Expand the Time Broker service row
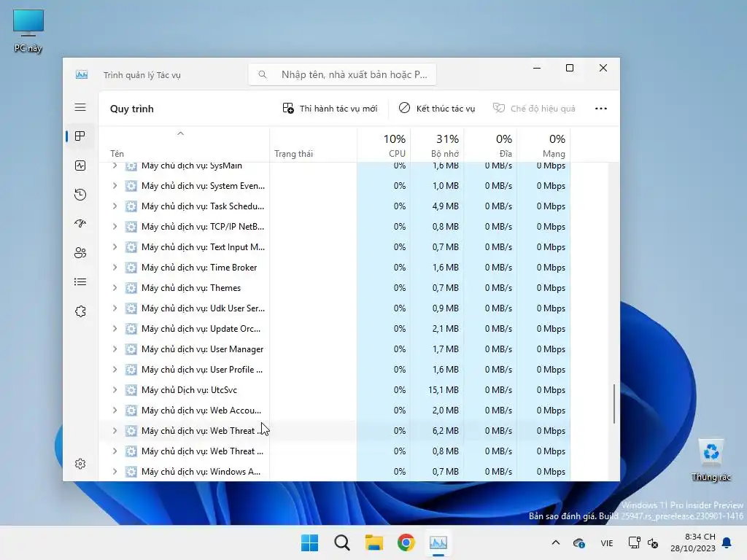 click(x=115, y=268)
